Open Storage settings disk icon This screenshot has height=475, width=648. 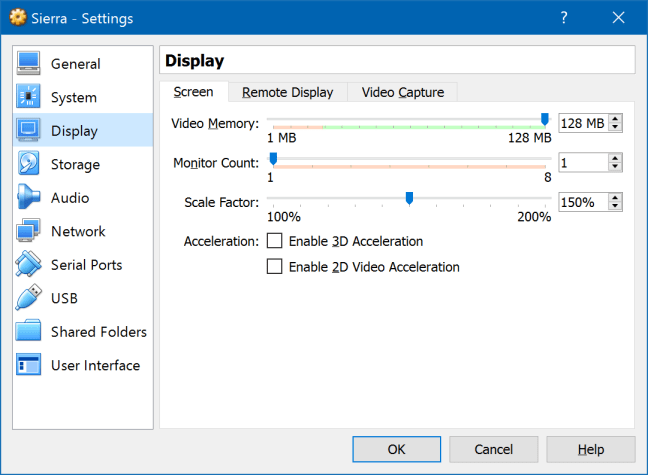click(x=28, y=165)
